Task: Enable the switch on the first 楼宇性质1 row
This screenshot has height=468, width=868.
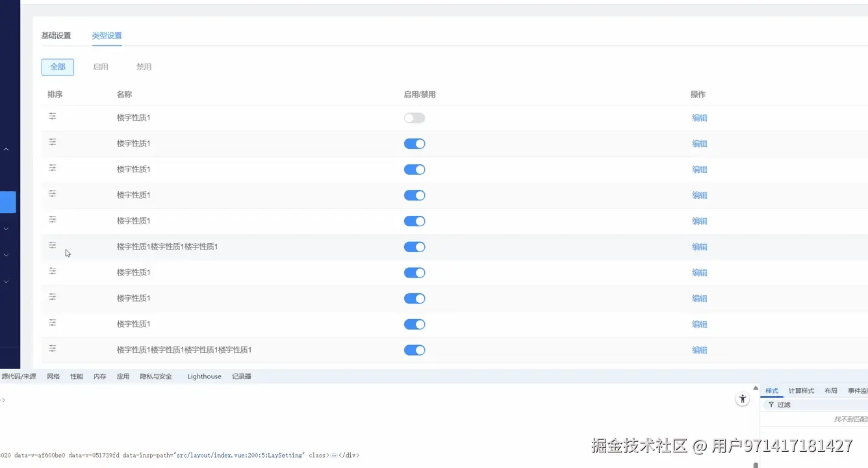Action: [x=414, y=118]
